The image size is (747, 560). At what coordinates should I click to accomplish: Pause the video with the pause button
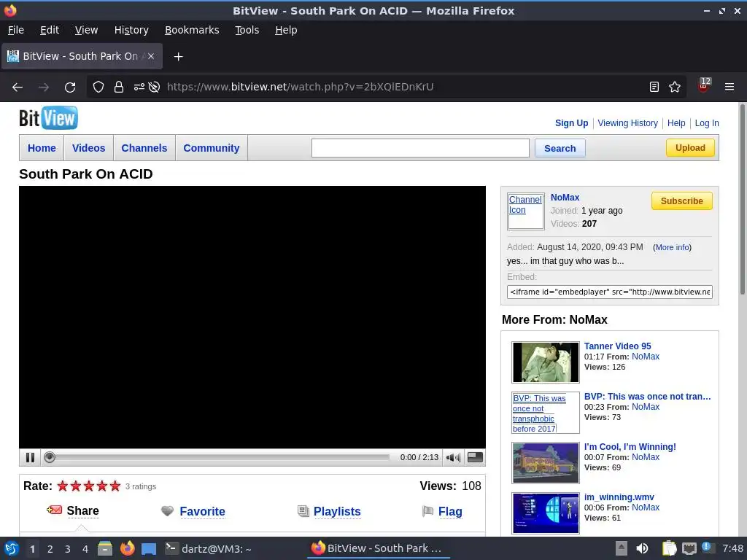(x=30, y=457)
